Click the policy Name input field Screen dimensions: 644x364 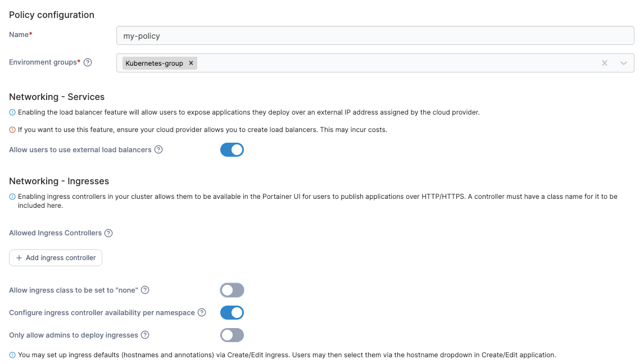(x=375, y=36)
